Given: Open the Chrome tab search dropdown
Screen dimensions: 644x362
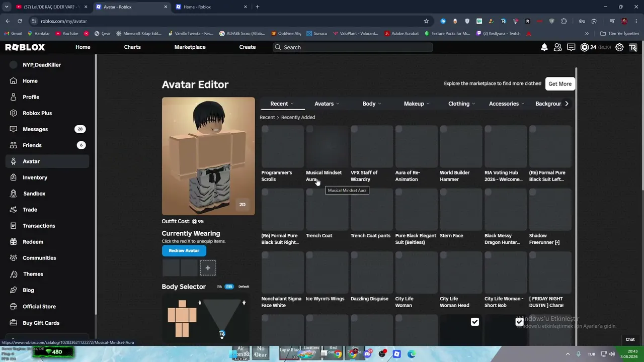Looking at the screenshot, I should [7, 7].
